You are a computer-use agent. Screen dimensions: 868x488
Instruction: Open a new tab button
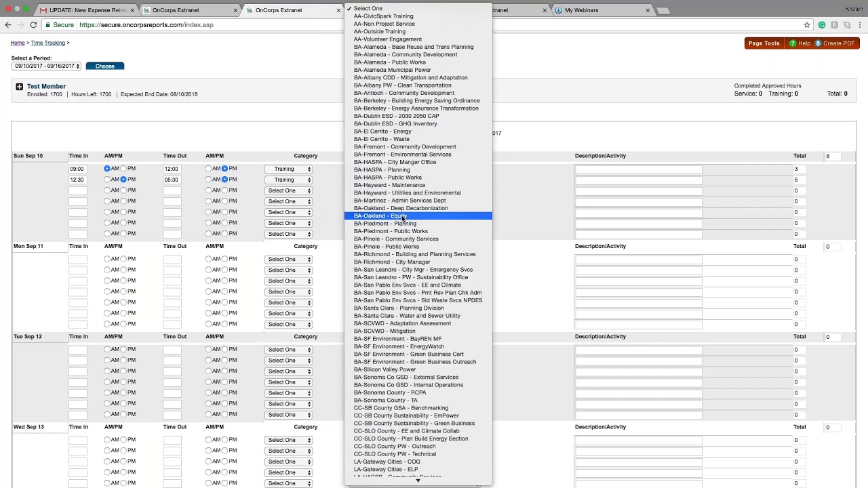point(663,10)
